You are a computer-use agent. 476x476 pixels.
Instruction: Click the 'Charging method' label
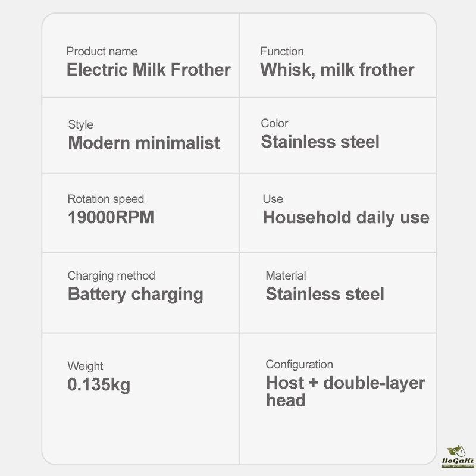coord(111,275)
